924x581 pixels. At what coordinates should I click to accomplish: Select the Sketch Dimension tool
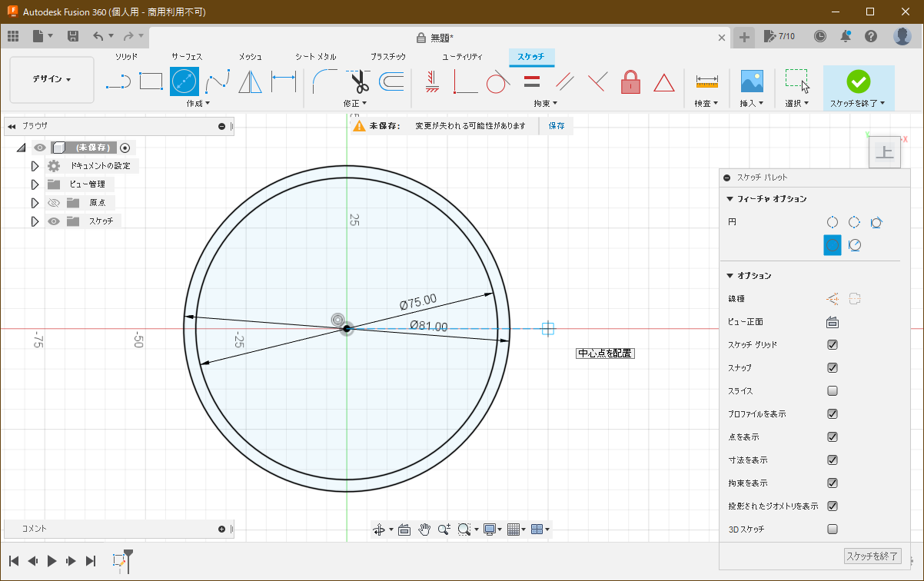tap(284, 81)
